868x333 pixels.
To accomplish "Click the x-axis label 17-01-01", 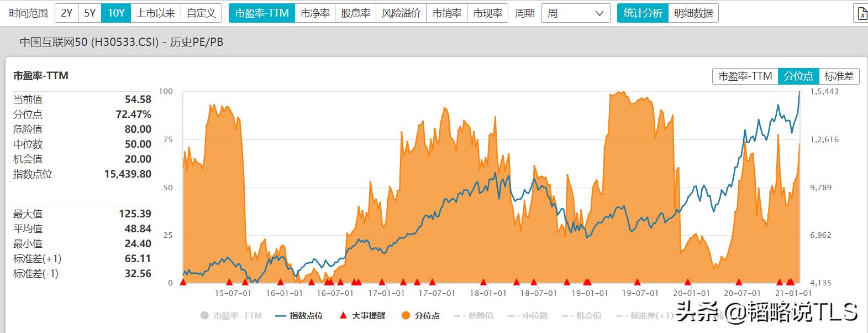I will (386, 293).
